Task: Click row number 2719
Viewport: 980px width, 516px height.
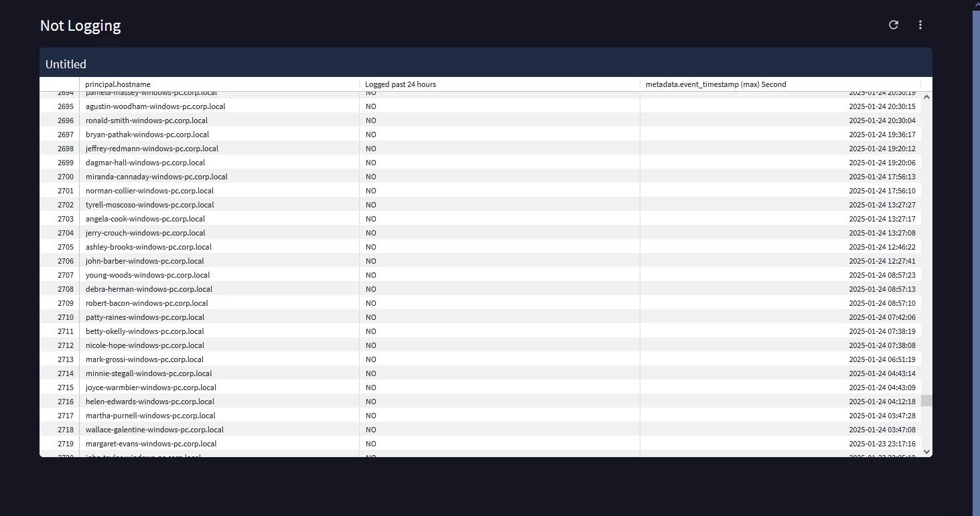Action: (66, 444)
